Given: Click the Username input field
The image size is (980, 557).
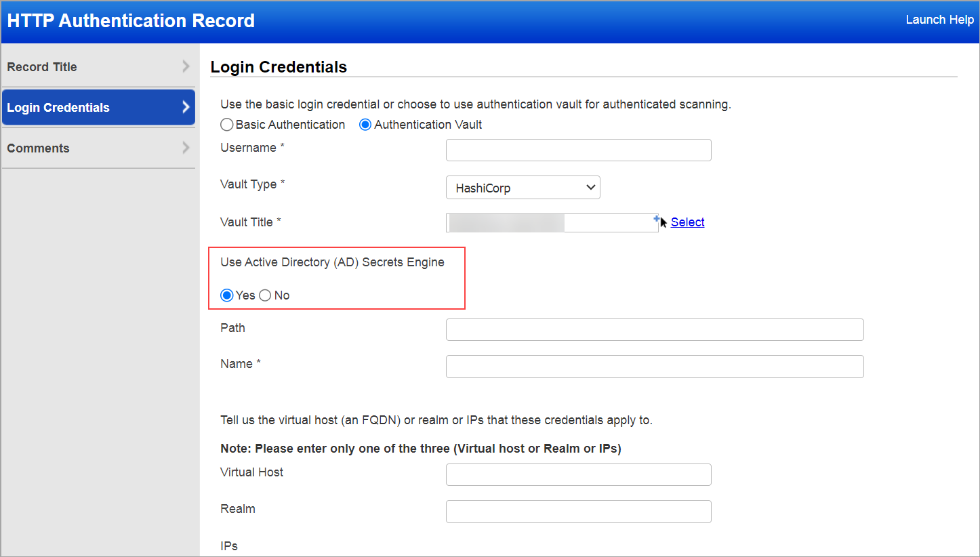Looking at the screenshot, I should click(578, 150).
